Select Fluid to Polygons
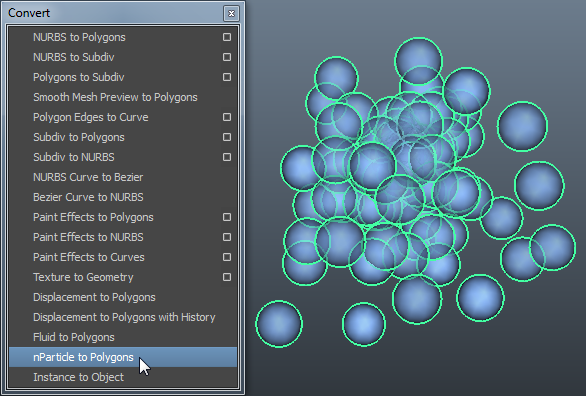This screenshot has width=586, height=396. point(123,337)
